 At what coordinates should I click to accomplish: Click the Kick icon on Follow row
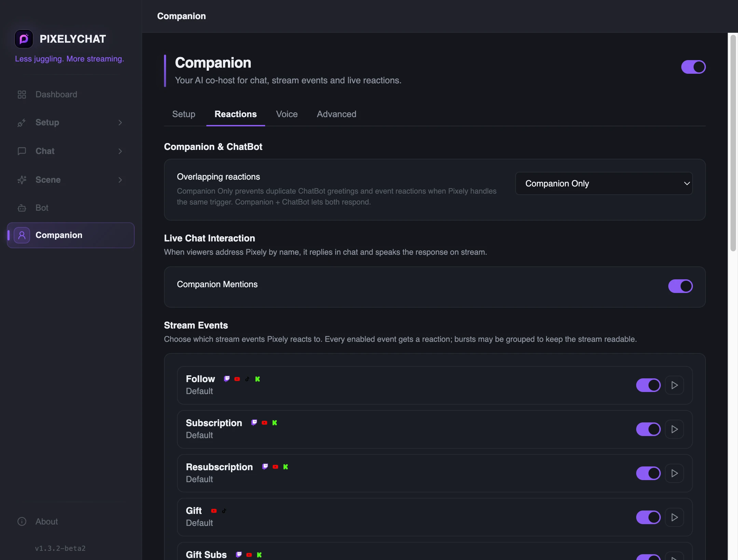tap(258, 379)
